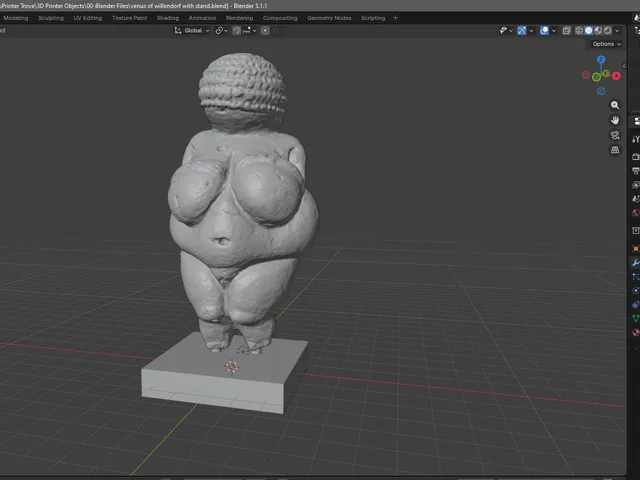Switch to the Rendering workspace tab

[x=239, y=18]
